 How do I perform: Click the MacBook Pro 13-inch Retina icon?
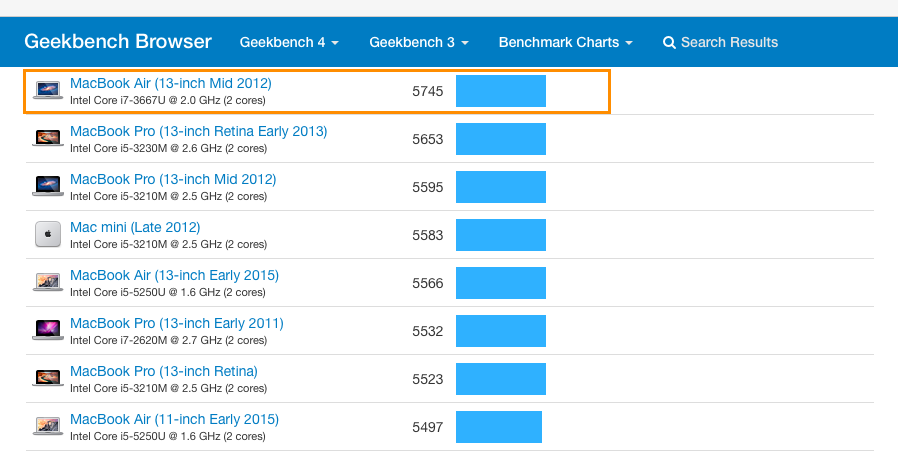pos(48,378)
